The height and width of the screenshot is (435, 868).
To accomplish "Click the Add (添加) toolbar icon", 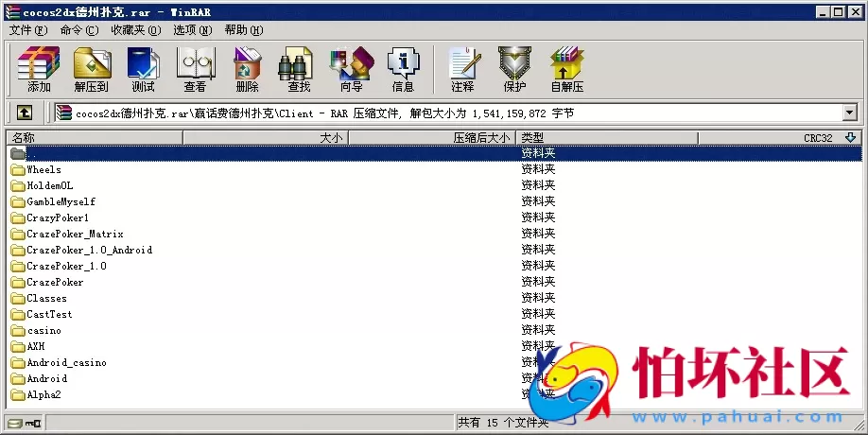I will pyautogui.click(x=39, y=69).
